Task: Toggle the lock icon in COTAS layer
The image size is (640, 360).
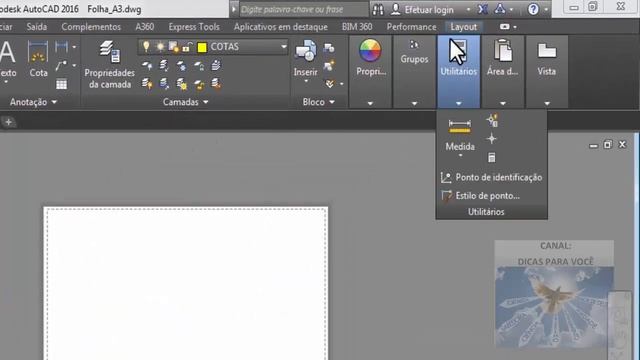Action: point(187,47)
